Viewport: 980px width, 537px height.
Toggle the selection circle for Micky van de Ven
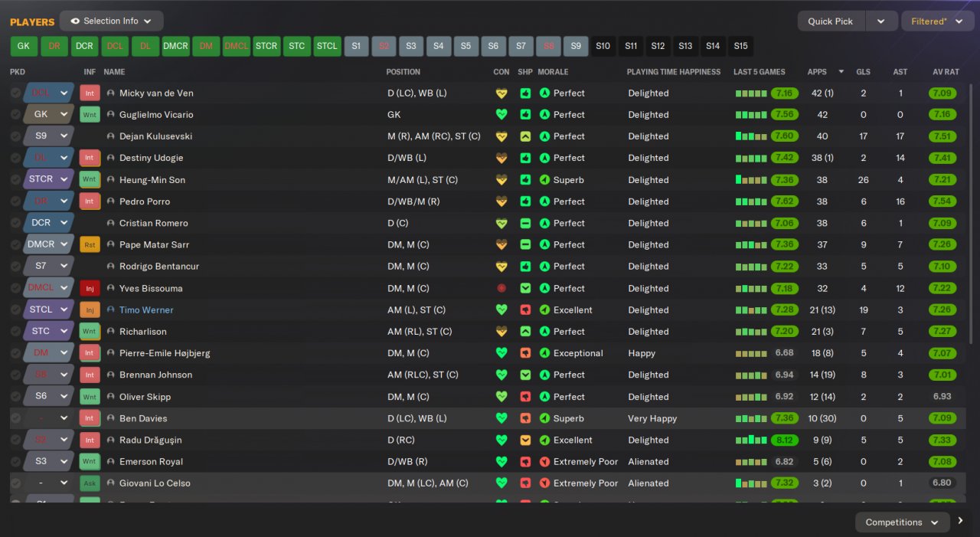[x=15, y=93]
